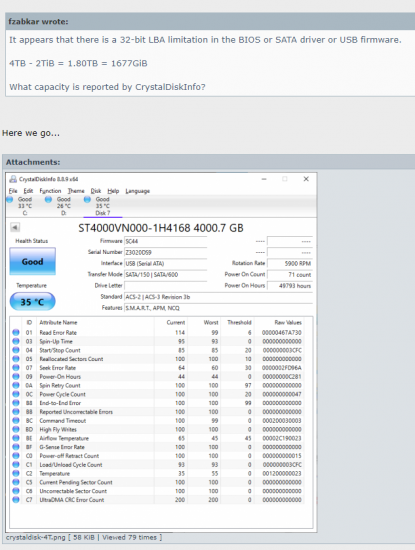Click the Power On Count value

[290, 275]
